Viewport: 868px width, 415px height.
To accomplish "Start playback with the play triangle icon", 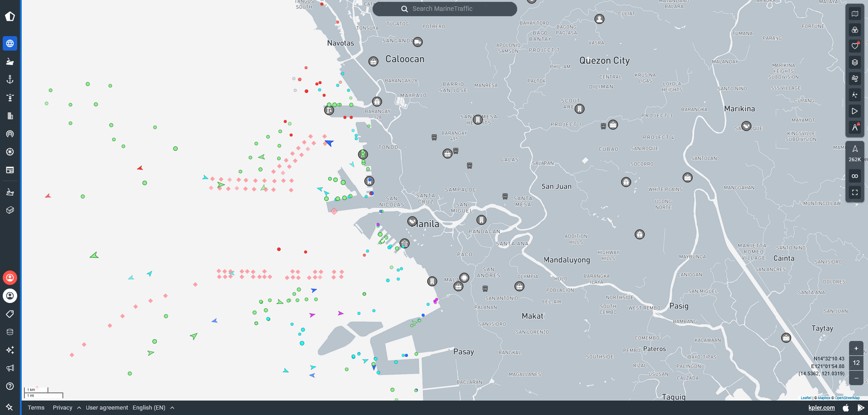I will (855, 111).
